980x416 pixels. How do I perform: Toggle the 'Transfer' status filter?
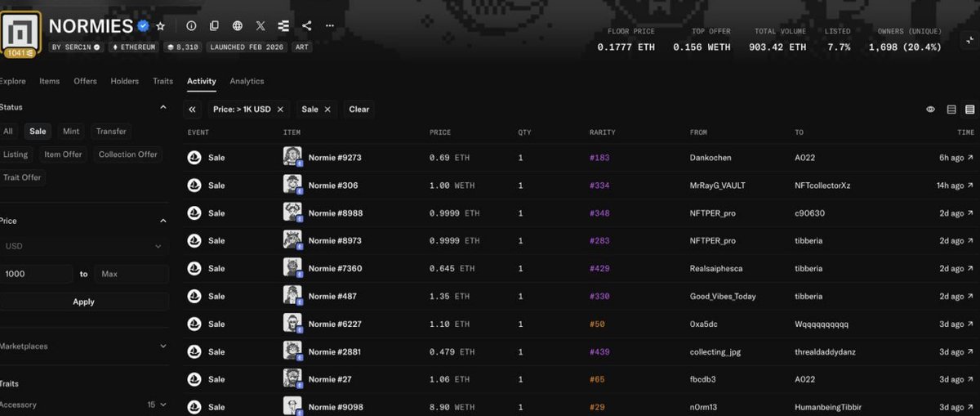pos(111,131)
